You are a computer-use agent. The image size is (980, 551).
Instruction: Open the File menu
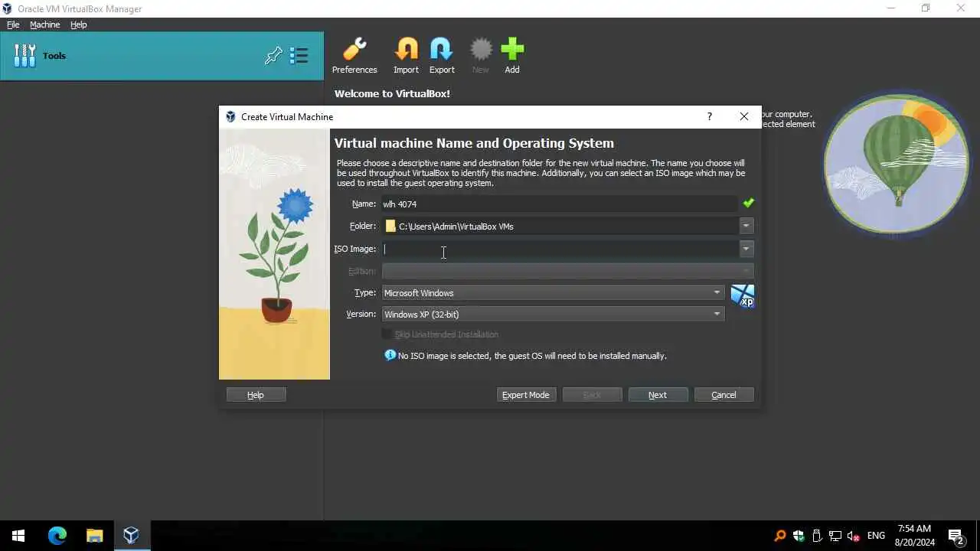click(x=13, y=24)
